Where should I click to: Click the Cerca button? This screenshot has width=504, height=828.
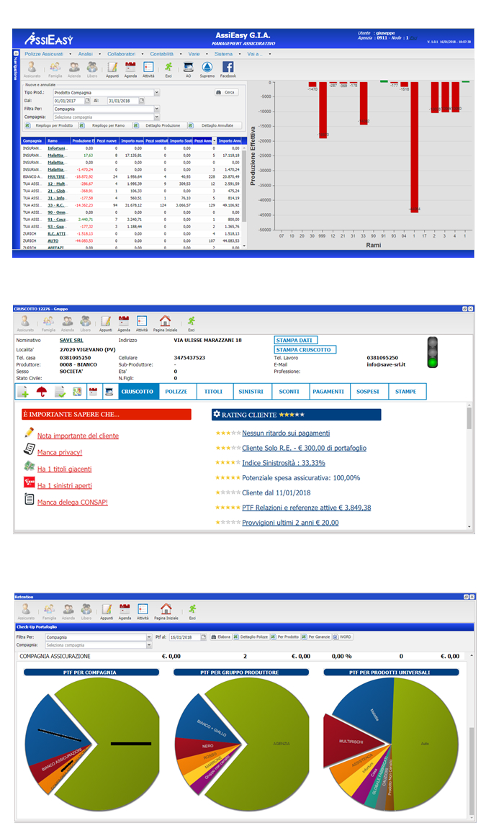click(226, 92)
